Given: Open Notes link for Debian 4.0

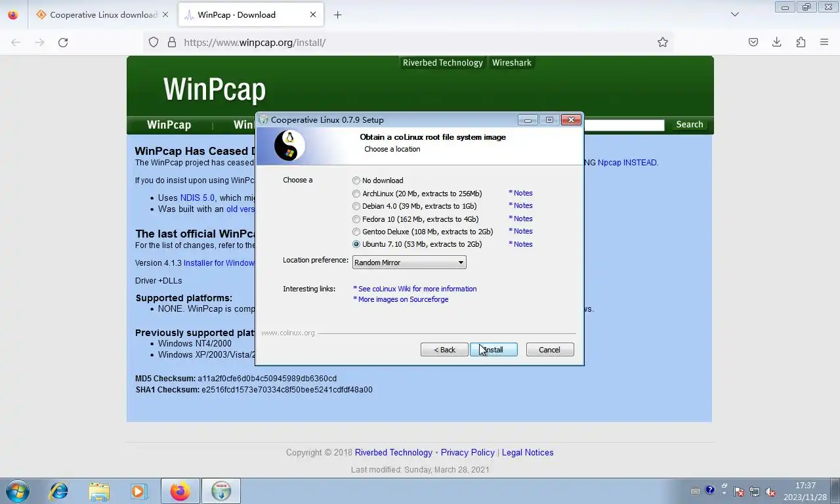Looking at the screenshot, I should (521, 205).
